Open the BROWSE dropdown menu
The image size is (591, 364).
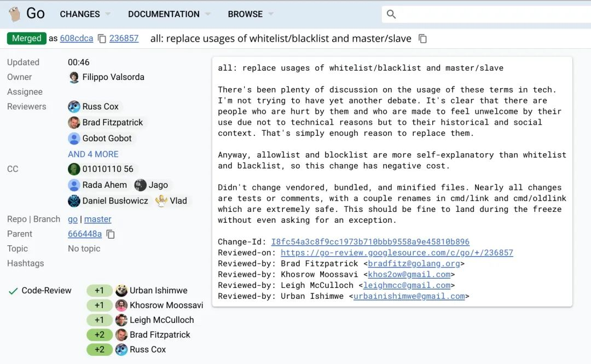251,14
